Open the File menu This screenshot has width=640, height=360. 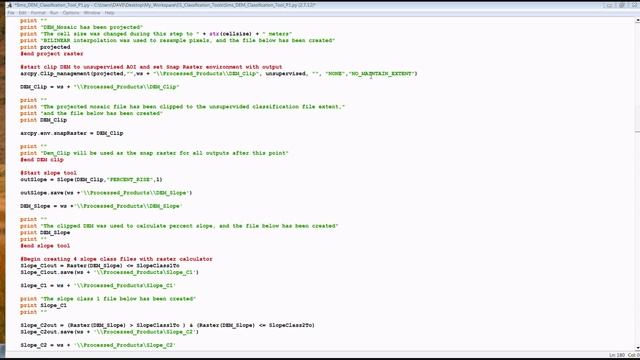click(x=11, y=13)
